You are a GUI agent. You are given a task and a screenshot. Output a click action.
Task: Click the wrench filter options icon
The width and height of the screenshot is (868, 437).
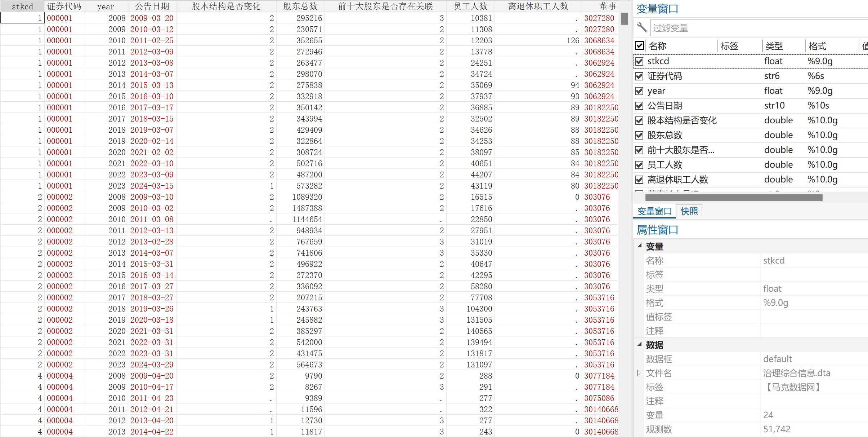coord(642,27)
